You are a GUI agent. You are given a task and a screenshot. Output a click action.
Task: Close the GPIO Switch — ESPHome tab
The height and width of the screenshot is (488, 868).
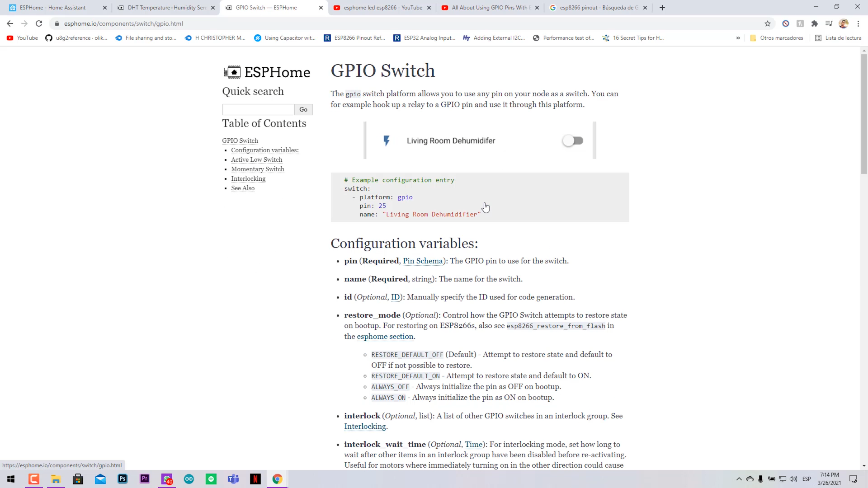click(321, 8)
